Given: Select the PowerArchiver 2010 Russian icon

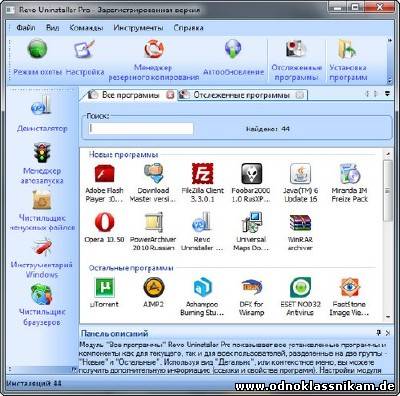Looking at the screenshot, I should coord(153,222).
